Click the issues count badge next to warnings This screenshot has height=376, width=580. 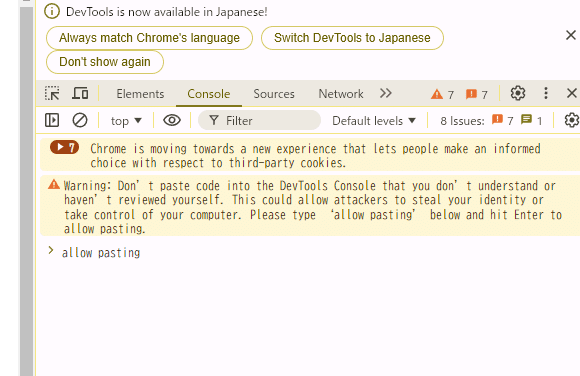[477, 94]
